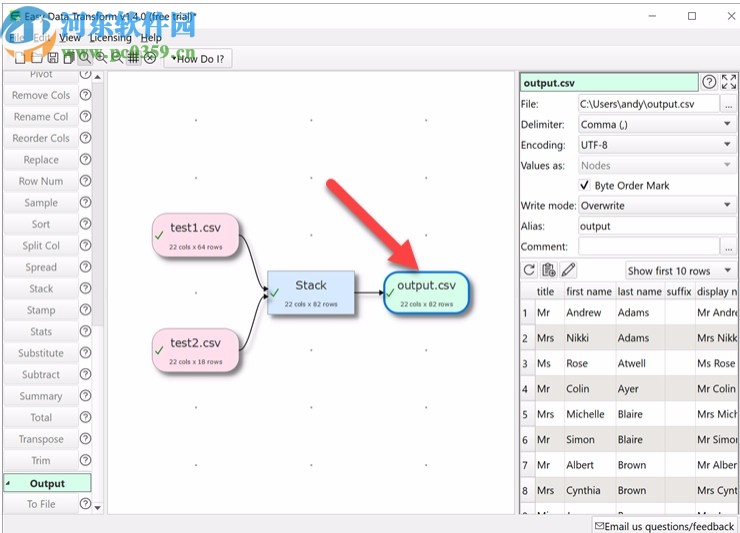Viewport: 740px width, 533px height.
Task: Click the Cynthia cell in row 8
Action: click(x=589, y=490)
